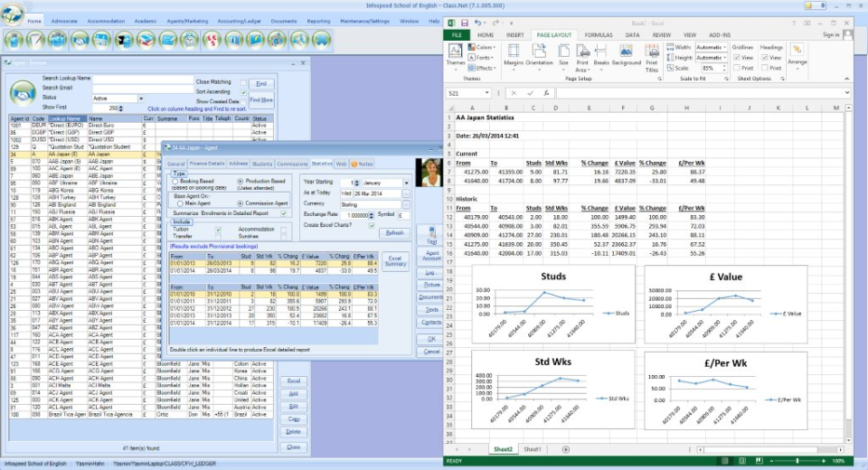Add a new sheet with the plus icon
Viewport: 868px width, 470px height.
click(x=565, y=449)
